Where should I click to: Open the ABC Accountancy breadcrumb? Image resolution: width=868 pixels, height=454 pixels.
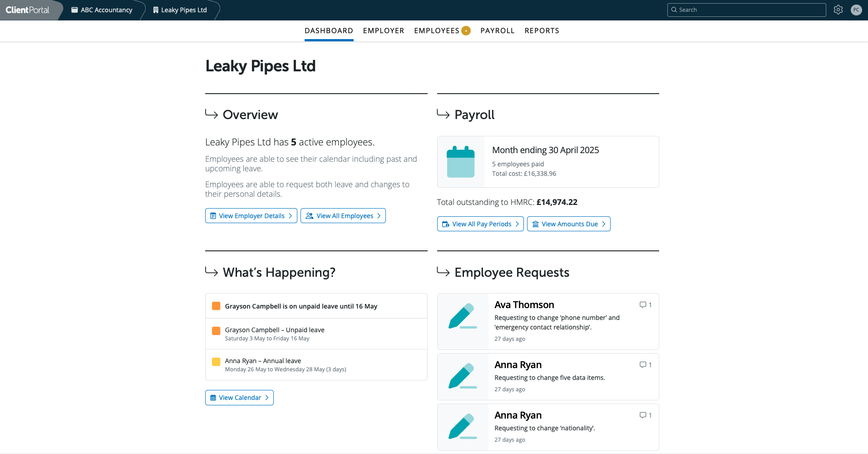tap(102, 10)
